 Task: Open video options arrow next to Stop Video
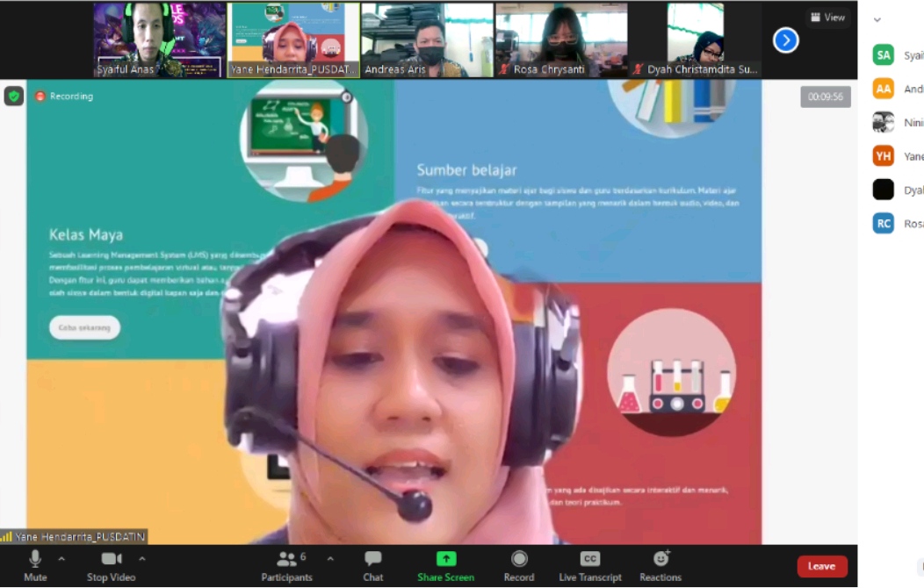pos(142,558)
